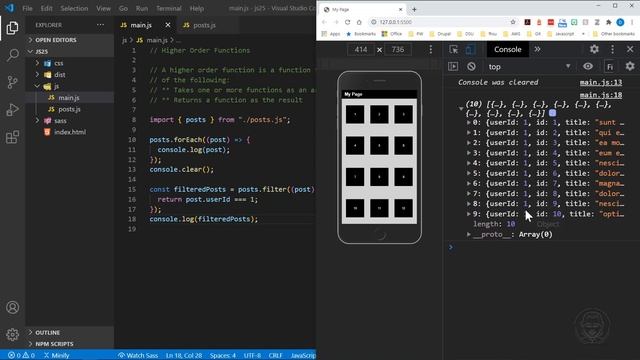Open device toolbar more options
The image size is (640, 360).
[x=431, y=49]
